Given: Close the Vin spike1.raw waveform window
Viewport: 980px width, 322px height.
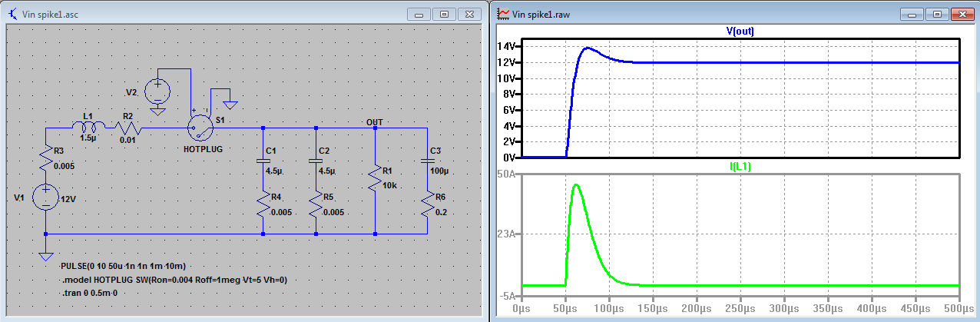Looking at the screenshot, I should pyautogui.click(x=960, y=14).
